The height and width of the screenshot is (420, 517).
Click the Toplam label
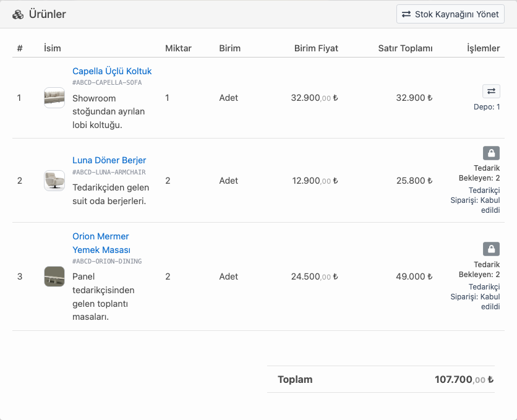(295, 379)
